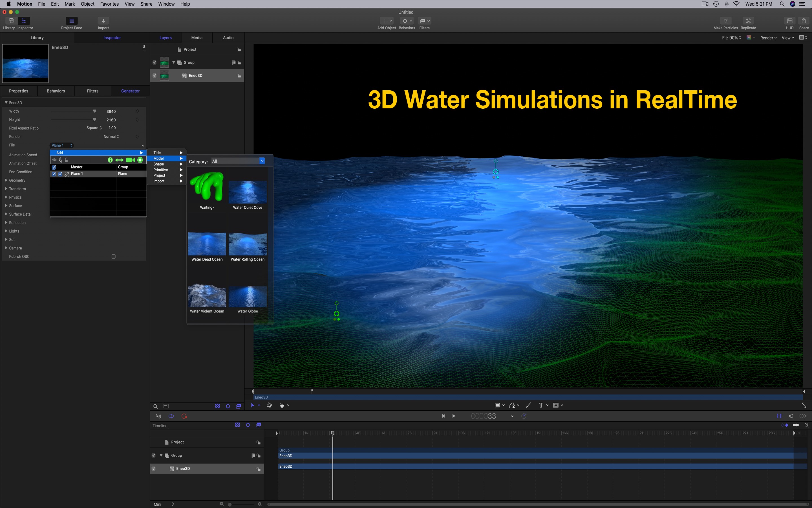The width and height of the screenshot is (812, 508).
Task: Uncheck Eneo3D layer visibility in Layers list
Action: click(154, 76)
